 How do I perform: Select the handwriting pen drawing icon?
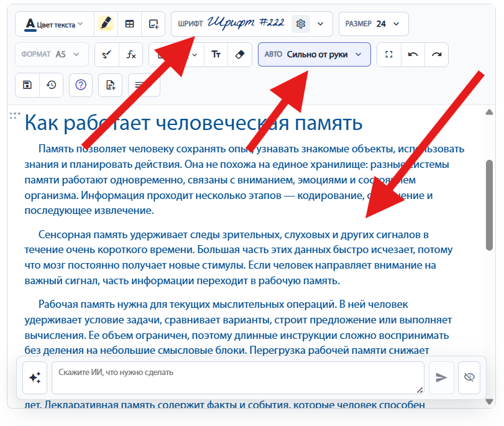coord(107,55)
